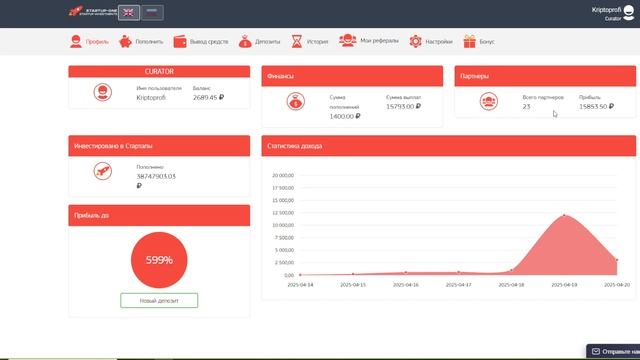Click the 599% profit circle
Screen dimensions: 640x360
click(x=159, y=260)
